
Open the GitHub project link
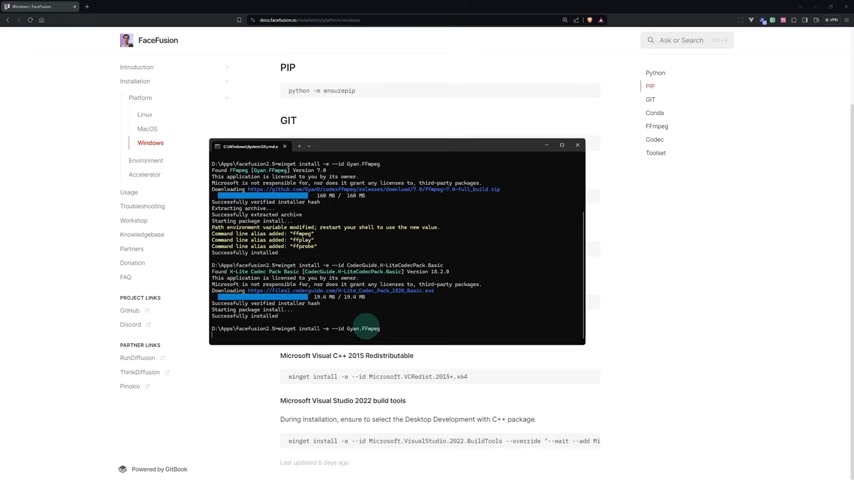[130, 311]
